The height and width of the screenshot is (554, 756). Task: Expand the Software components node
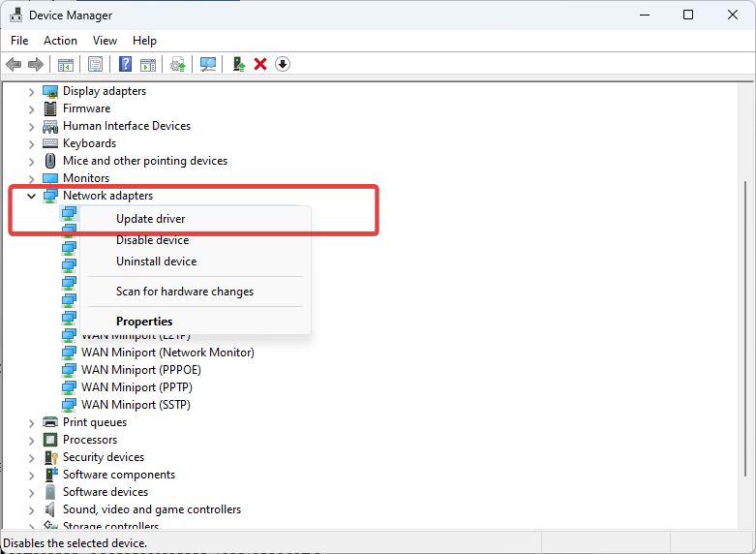coord(31,475)
